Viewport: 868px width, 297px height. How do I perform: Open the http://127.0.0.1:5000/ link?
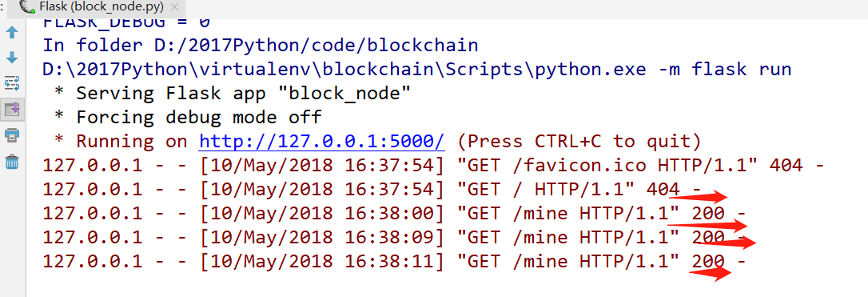coord(321,142)
